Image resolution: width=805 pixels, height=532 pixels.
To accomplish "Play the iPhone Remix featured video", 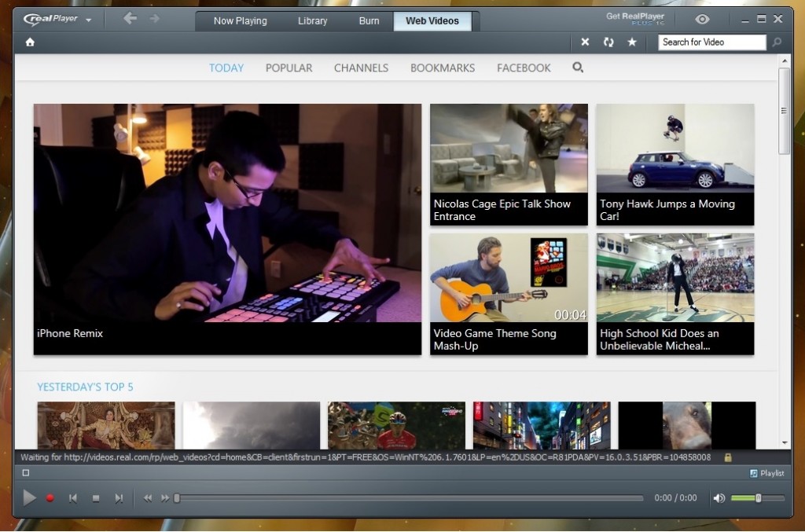I will pos(227,229).
